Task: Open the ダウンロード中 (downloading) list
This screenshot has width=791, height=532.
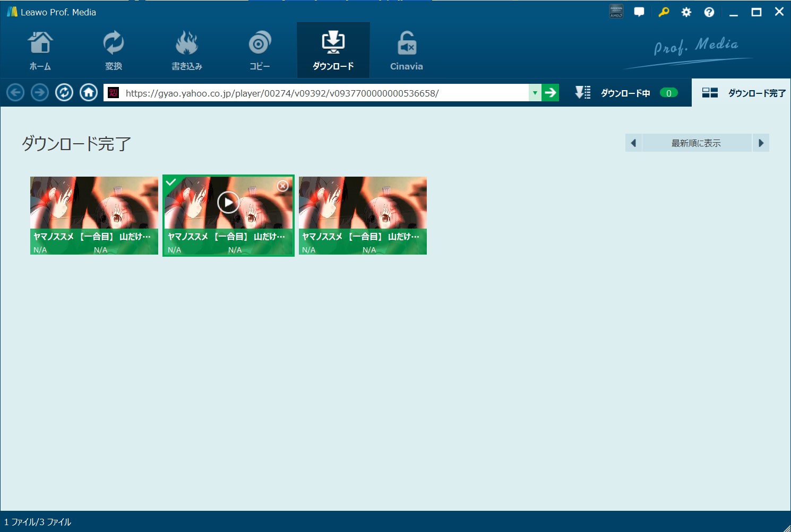Action: 625,93
